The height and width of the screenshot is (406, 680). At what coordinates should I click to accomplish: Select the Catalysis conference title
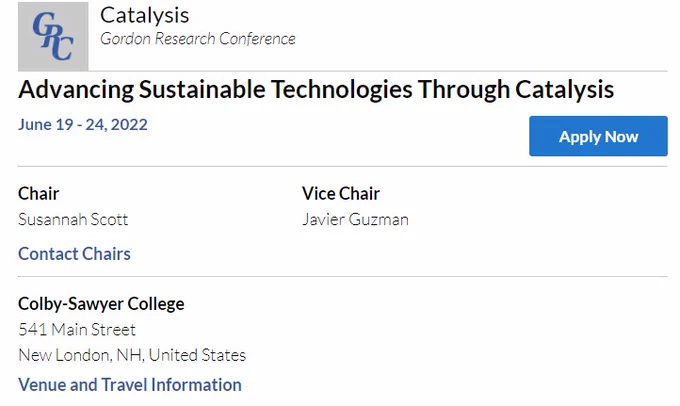(144, 16)
